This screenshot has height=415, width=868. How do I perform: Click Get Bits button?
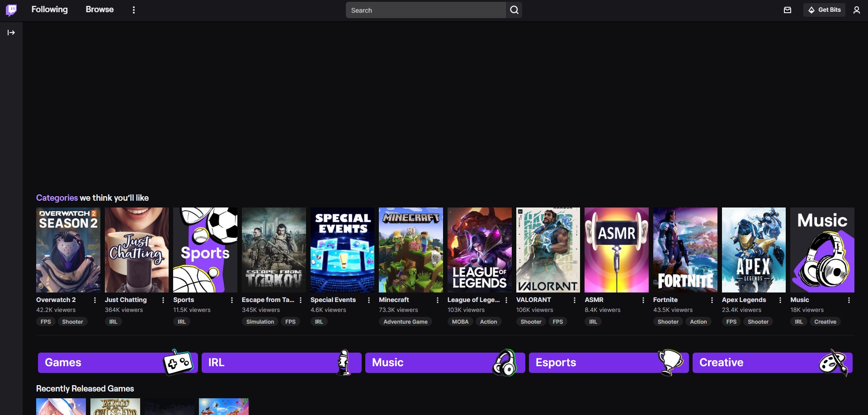pos(825,10)
